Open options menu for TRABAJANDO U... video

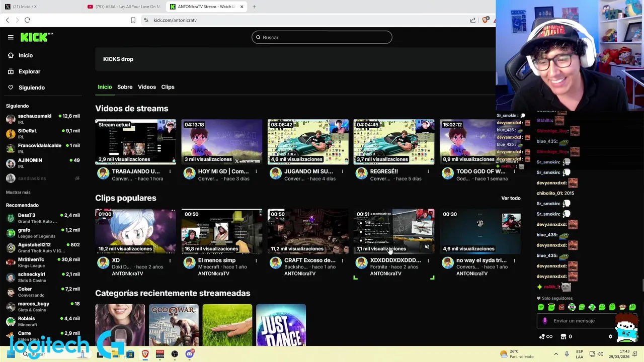[x=170, y=171]
